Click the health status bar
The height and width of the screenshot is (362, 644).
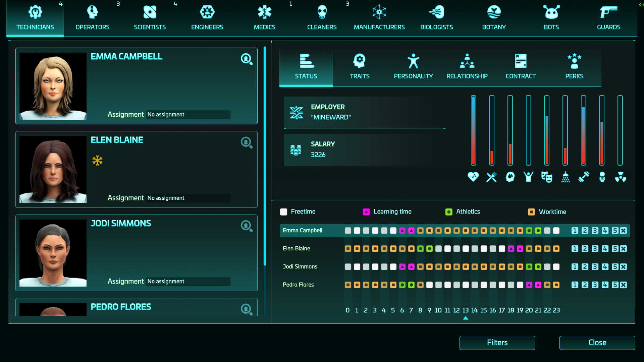tap(474, 130)
